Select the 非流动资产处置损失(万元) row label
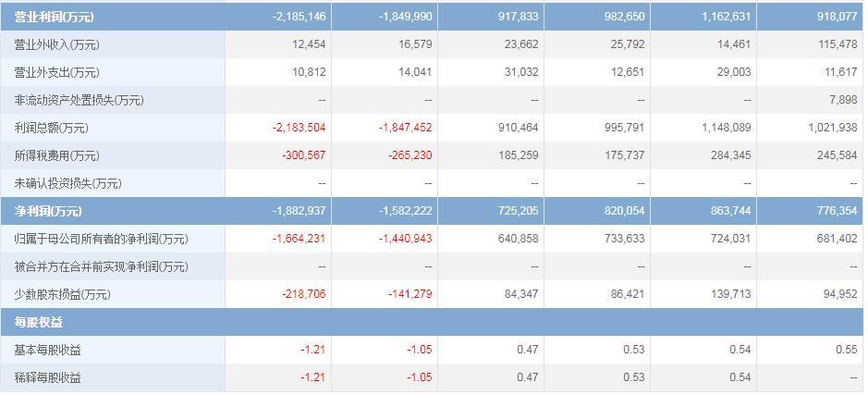 [x=79, y=100]
